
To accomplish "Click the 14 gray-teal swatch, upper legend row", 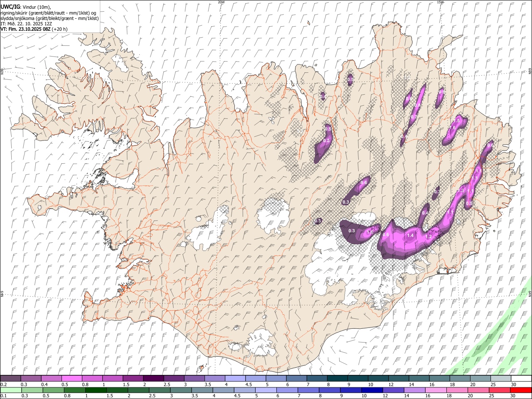I will point(419,378).
